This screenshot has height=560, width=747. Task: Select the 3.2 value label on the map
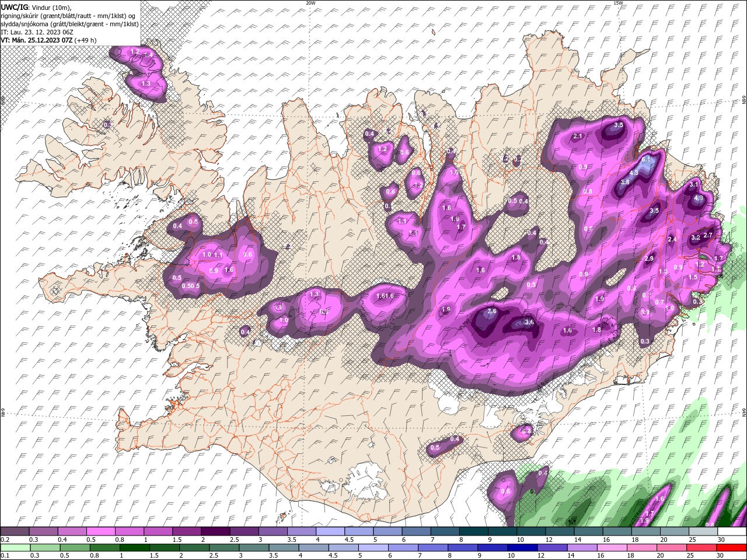point(696,237)
